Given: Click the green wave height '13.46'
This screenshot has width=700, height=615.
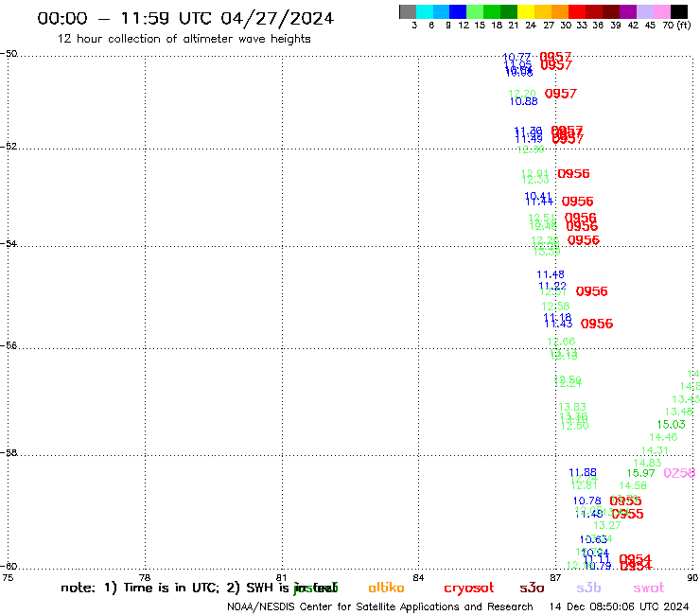Looking at the screenshot, I should tap(679, 412).
